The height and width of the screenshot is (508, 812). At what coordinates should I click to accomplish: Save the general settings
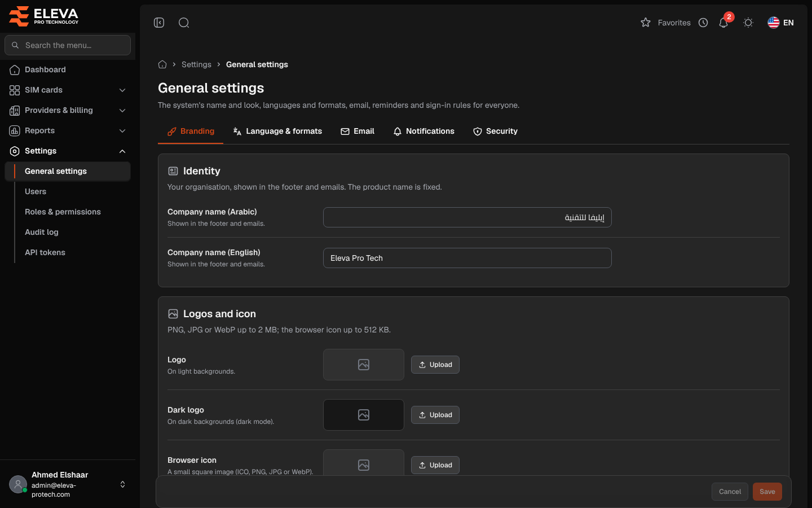click(767, 492)
